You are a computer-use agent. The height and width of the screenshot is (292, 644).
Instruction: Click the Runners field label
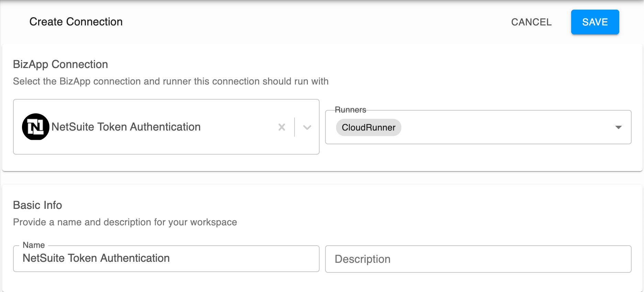point(351,110)
